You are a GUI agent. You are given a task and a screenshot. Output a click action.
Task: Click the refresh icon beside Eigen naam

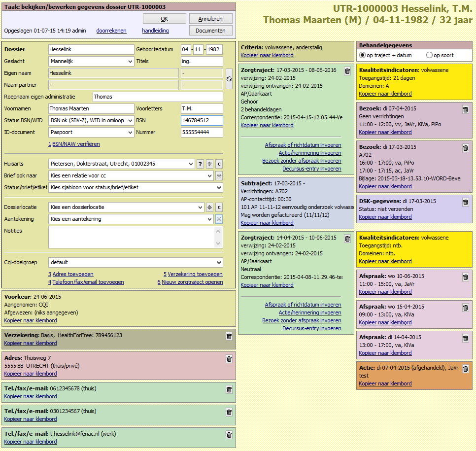[x=229, y=79]
